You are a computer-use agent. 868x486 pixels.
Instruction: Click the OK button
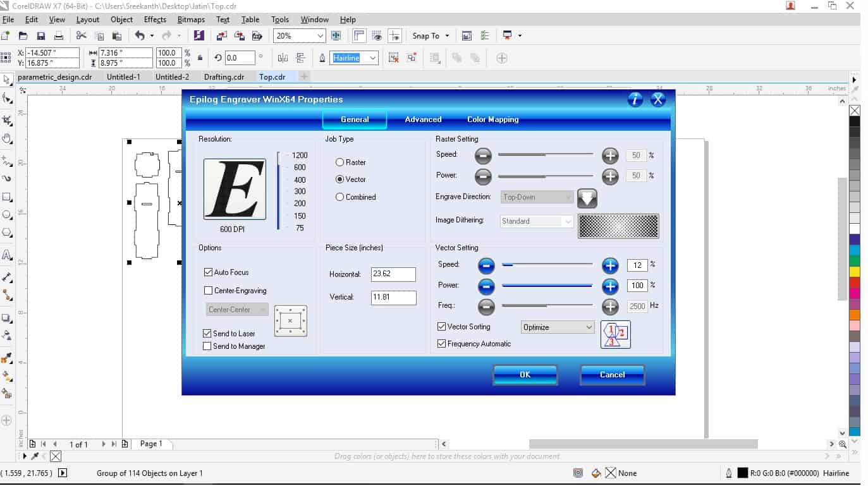pos(525,375)
